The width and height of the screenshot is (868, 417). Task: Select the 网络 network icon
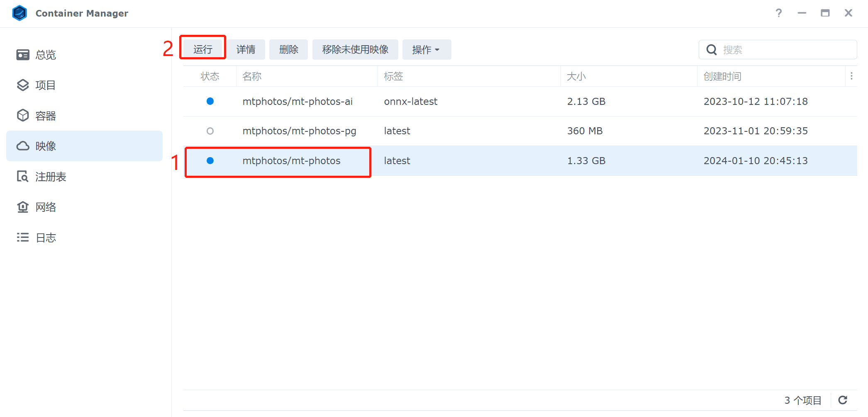coord(23,207)
